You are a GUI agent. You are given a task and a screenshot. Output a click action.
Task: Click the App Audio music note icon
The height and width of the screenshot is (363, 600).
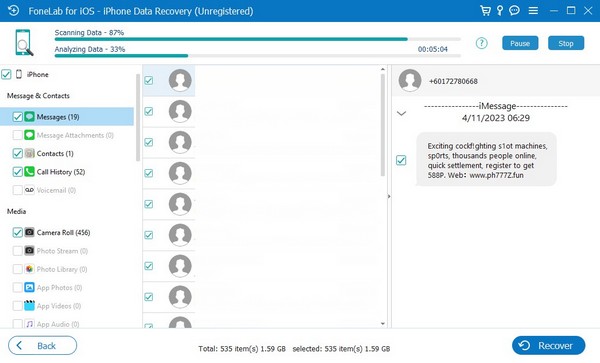pyautogui.click(x=29, y=324)
